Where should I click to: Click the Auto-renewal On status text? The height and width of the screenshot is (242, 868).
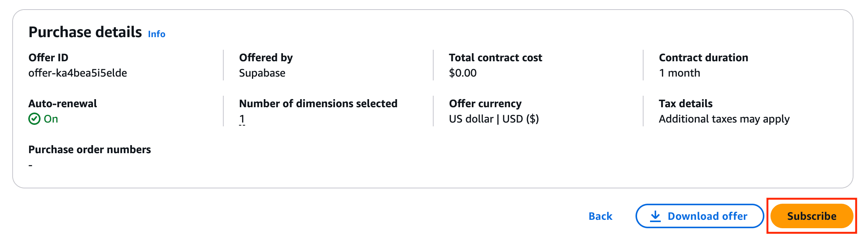pos(51,119)
